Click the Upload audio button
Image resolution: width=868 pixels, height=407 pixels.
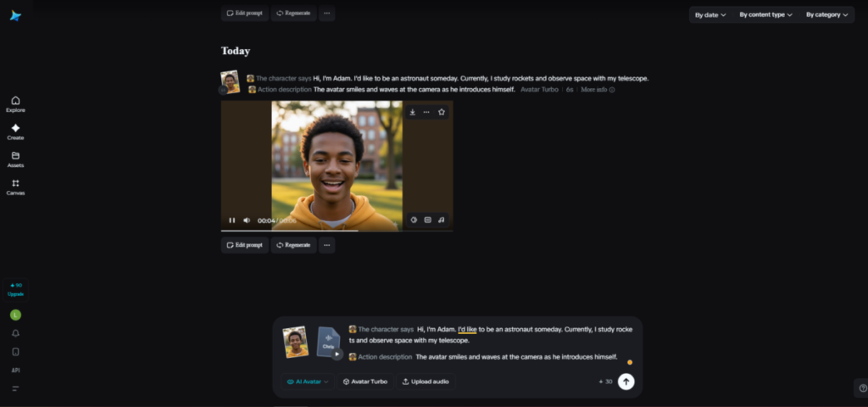(426, 382)
